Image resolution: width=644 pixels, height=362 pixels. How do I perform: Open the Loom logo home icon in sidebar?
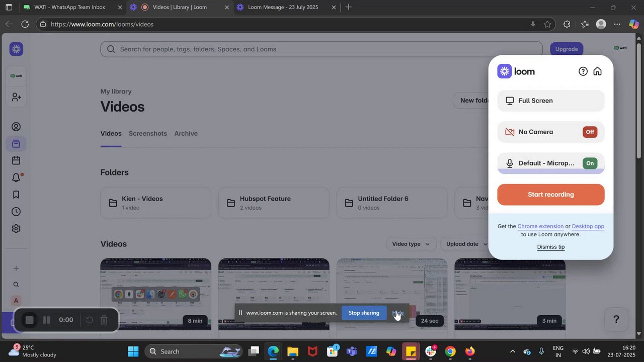click(16, 49)
